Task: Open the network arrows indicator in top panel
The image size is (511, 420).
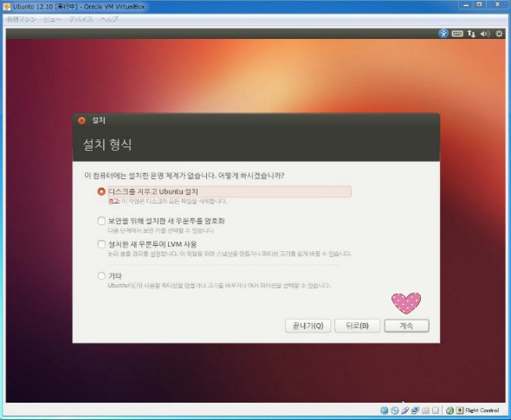Action: (x=471, y=34)
